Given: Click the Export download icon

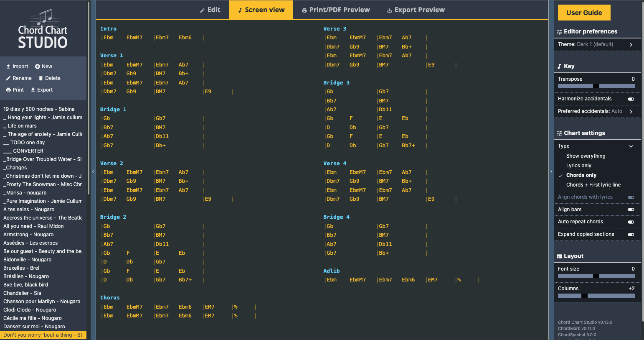Looking at the screenshot, I should (33, 90).
